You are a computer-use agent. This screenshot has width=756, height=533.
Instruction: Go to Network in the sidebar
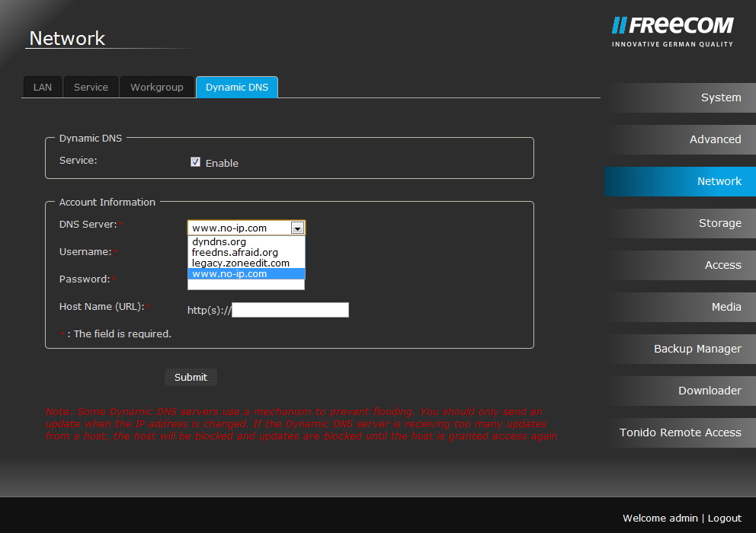681,182
